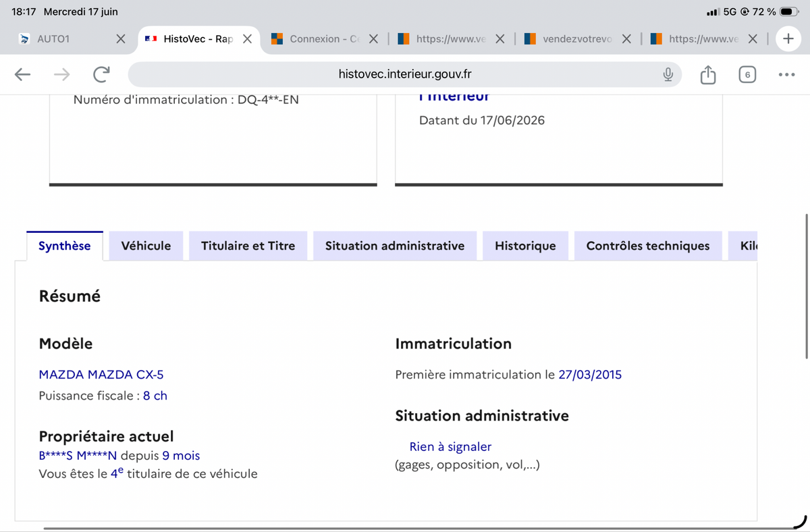
Task: Select the histovec.interieur.gouv.fr address field
Action: point(405,74)
